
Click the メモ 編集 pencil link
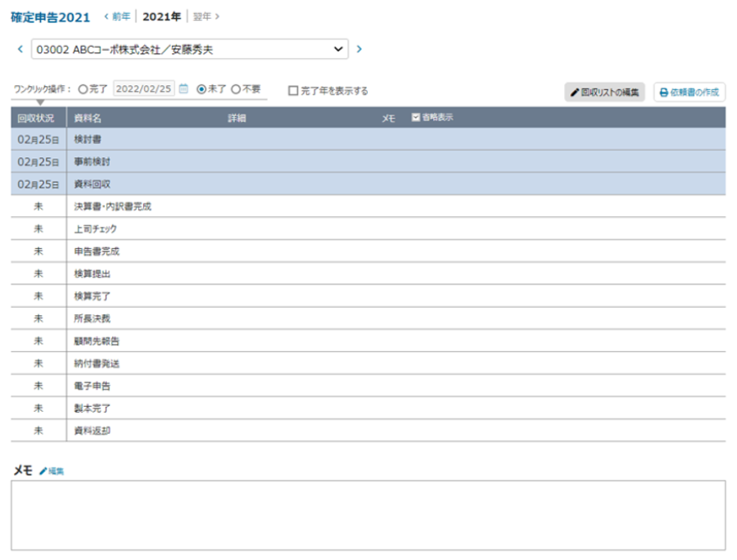tap(51, 471)
